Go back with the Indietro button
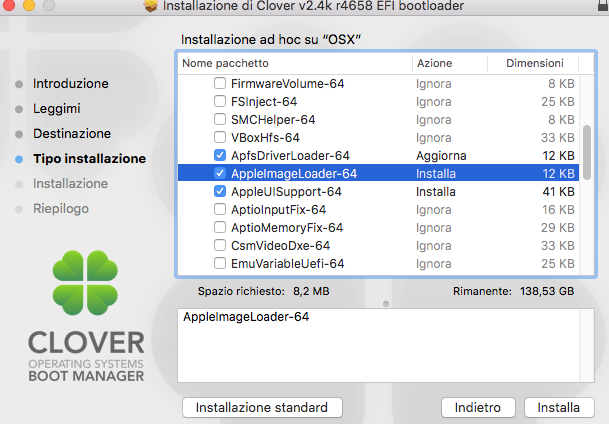The width and height of the screenshot is (609, 424). point(478,407)
